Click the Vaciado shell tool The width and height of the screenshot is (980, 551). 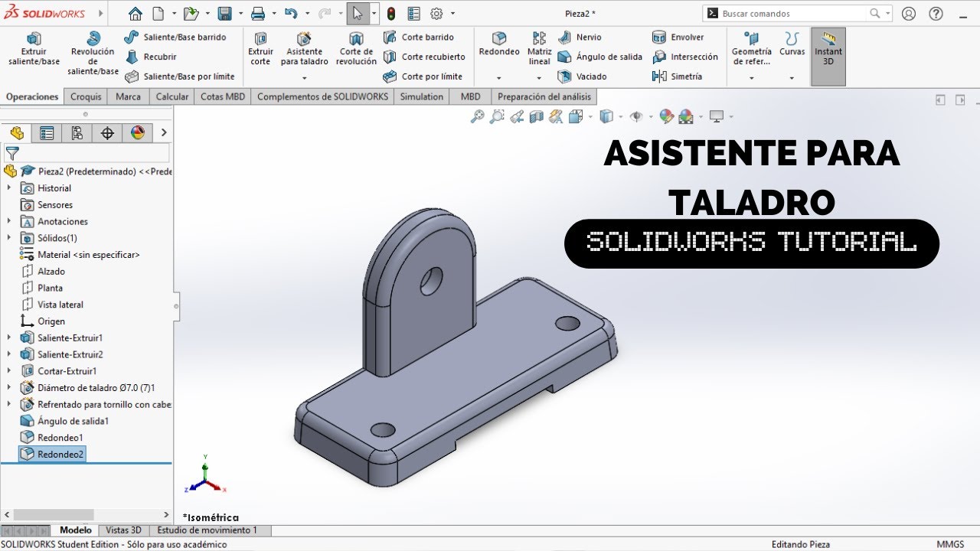(x=582, y=77)
